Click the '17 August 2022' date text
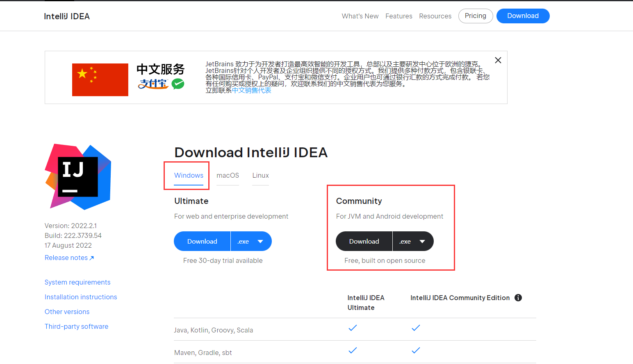This screenshot has height=364, width=633. coord(68,245)
